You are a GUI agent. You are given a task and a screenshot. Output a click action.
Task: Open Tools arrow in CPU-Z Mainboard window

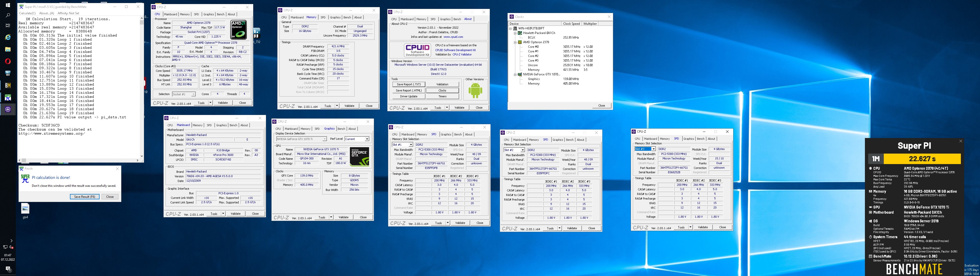click(223, 214)
